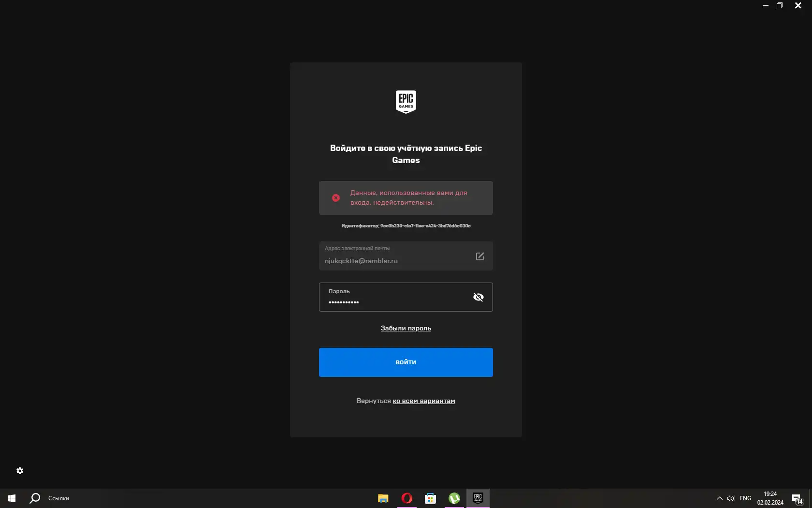Viewport: 812px width, 508px height.
Task: Open Opera browser from taskbar
Action: [x=407, y=498]
